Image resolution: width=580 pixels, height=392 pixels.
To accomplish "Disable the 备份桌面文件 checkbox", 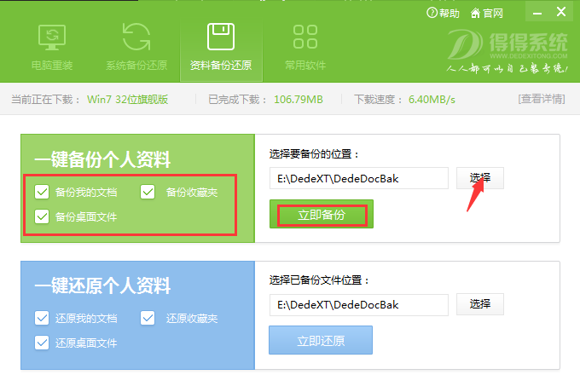I will coord(42,216).
